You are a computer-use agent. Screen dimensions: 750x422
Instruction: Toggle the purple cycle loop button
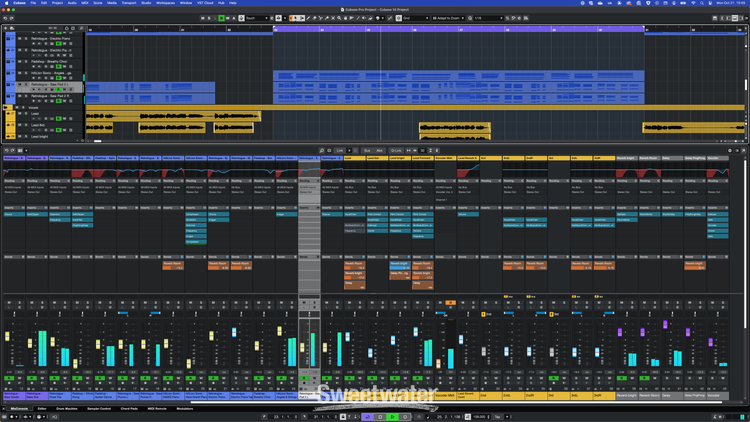coord(367,417)
